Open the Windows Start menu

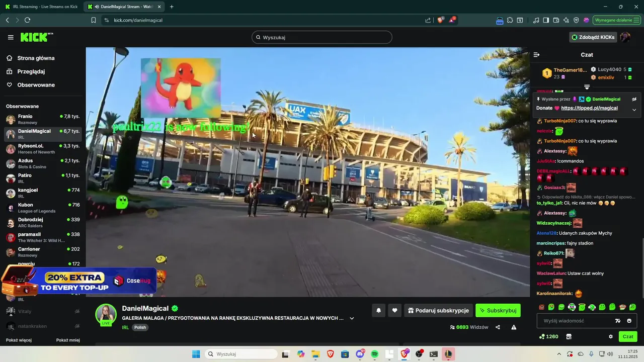[196, 354]
